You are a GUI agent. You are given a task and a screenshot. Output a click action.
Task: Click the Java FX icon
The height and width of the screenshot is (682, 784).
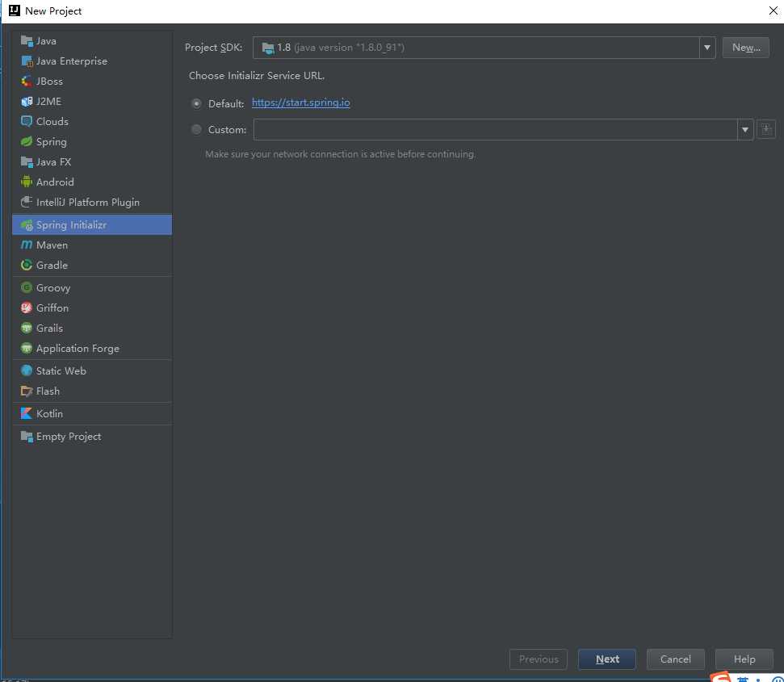pos(27,162)
